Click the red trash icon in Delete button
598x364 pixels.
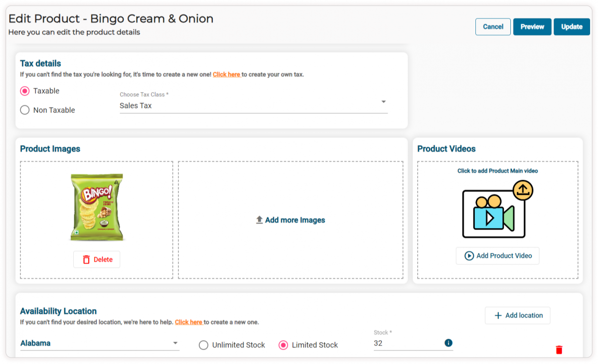click(x=86, y=259)
